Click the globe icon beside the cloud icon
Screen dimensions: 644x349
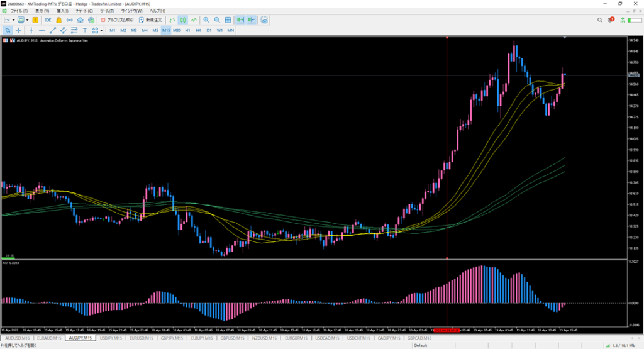(x=91, y=20)
